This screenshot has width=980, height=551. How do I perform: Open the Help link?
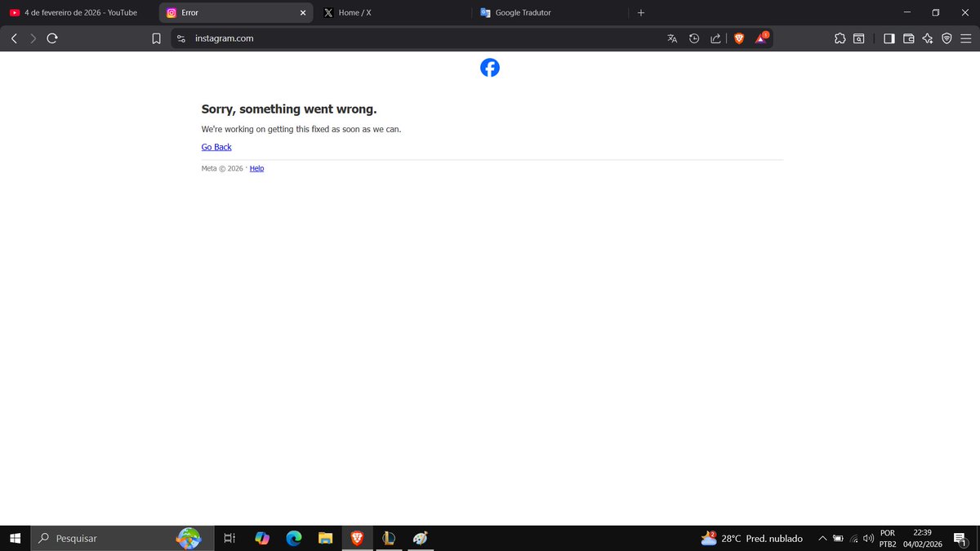coord(256,168)
